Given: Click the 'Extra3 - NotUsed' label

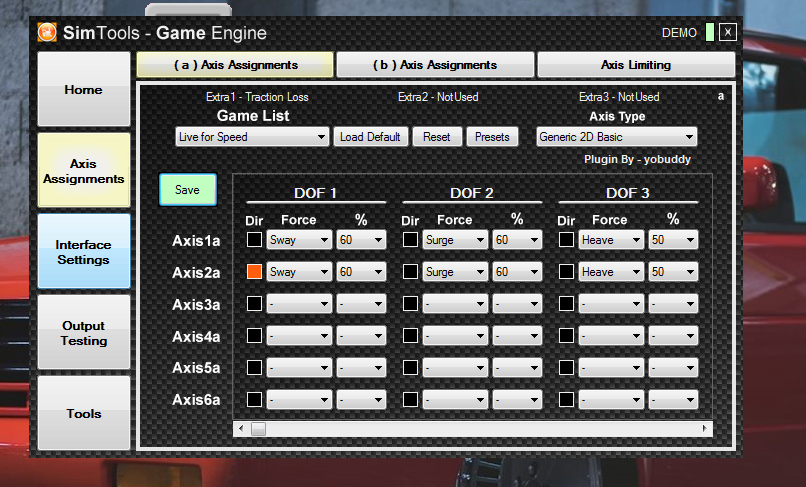Looking at the screenshot, I should (619, 97).
